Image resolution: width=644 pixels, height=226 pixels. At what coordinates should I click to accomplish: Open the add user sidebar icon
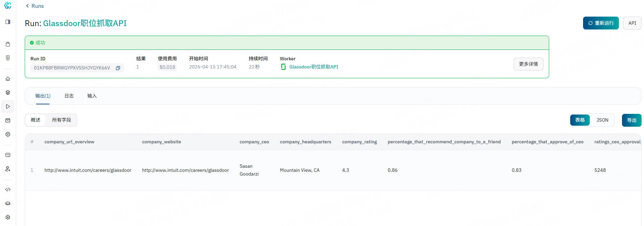(8, 169)
